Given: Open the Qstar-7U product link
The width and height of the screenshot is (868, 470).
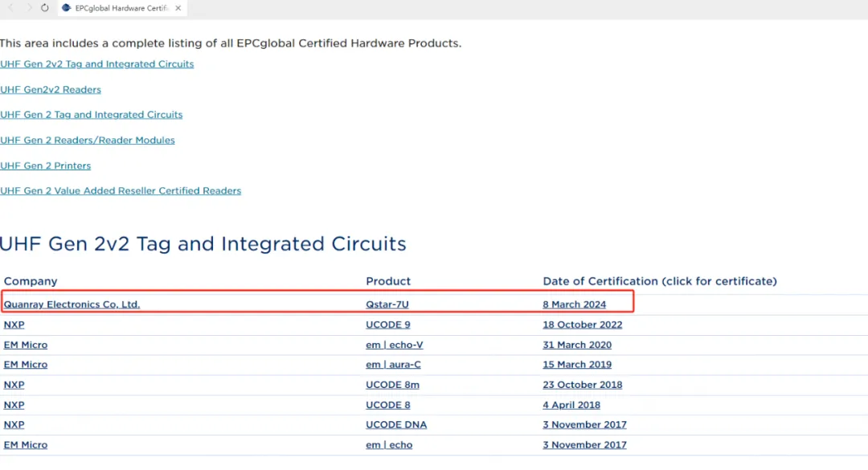Looking at the screenshot, I should click(x=387, y=304).
